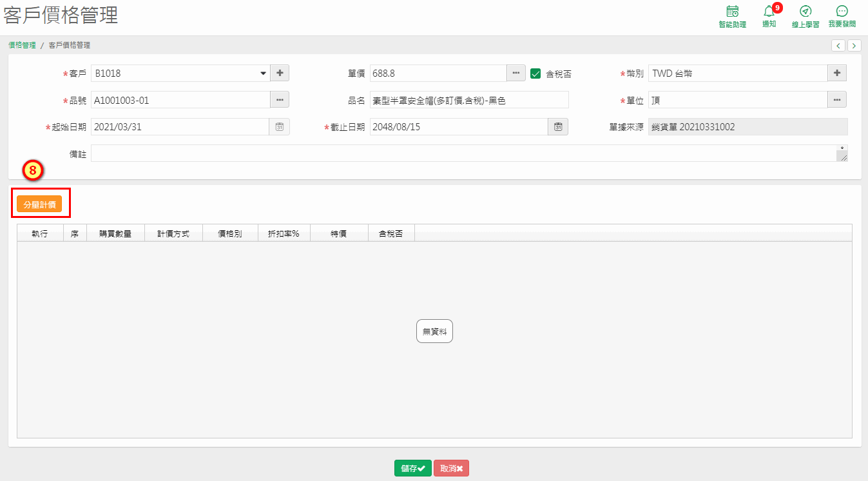Click the 序 column header
The image size is (868, 481).
[75, 233]
